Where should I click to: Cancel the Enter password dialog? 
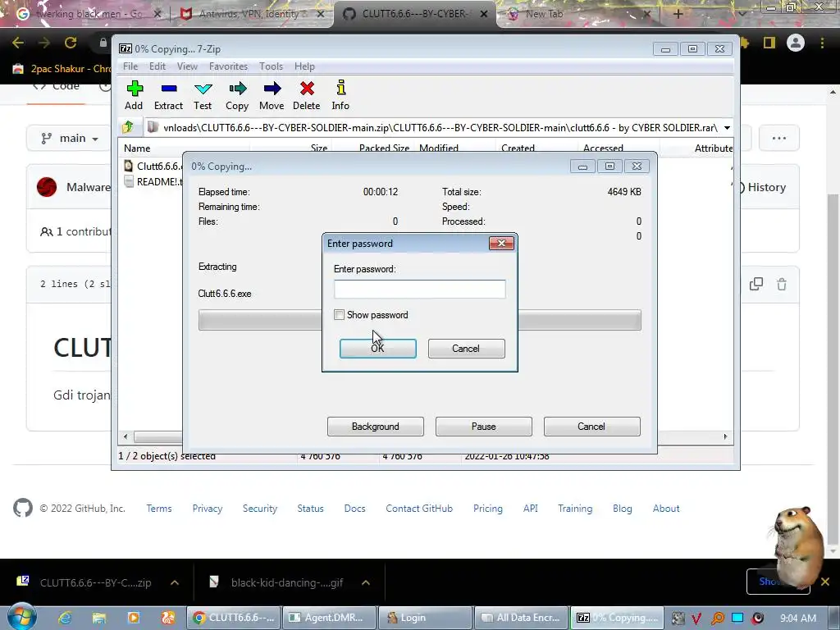(x=466, y=348)
